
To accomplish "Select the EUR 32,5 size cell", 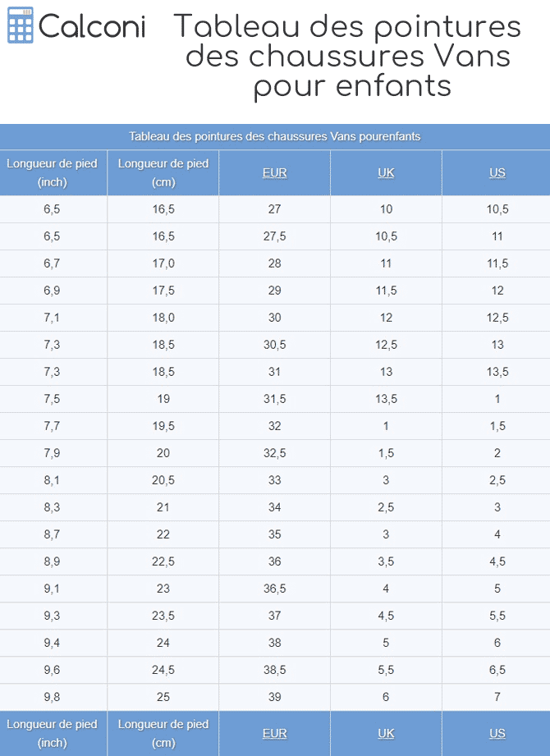I will tap(274, 453).
